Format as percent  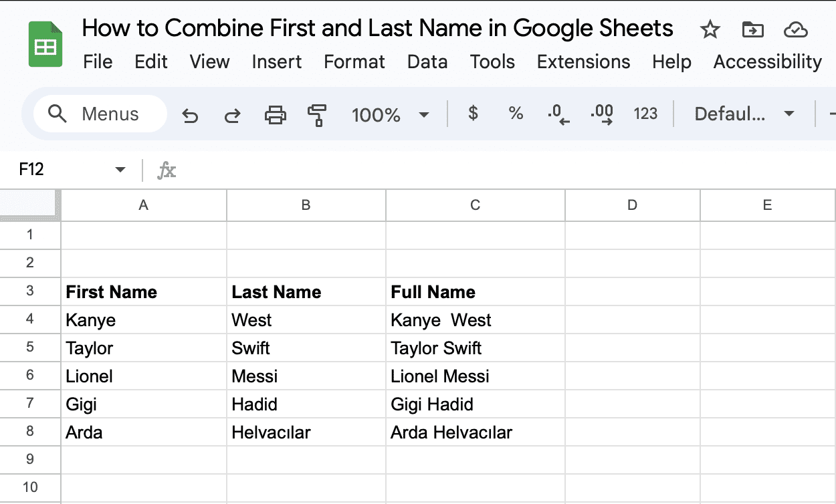tap(516, 114)
